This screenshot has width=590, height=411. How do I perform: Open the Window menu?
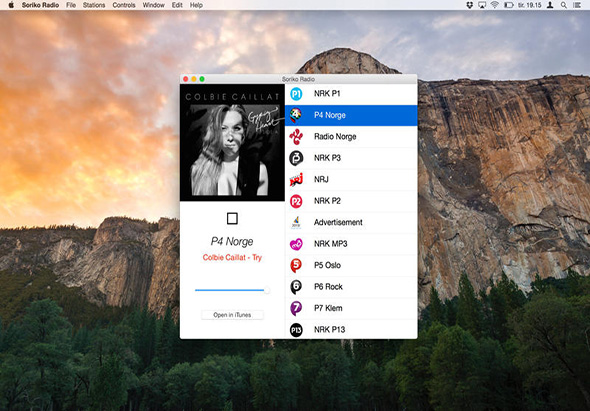[x=154, y=5]
